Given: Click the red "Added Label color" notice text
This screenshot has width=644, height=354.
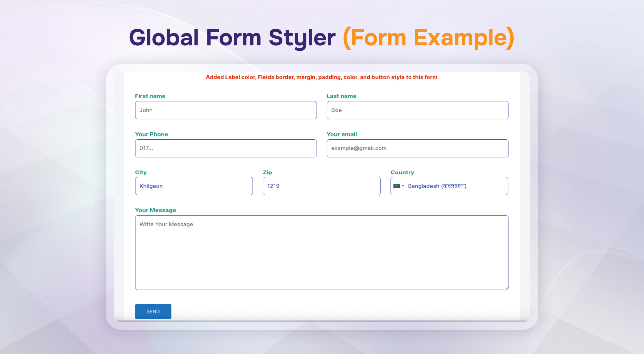Looking at the screenshot, I should tap(322, 77).
